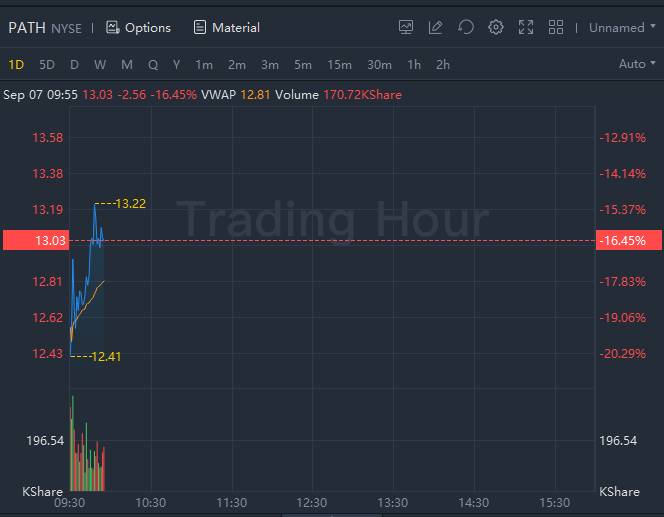664x517 pixels.
Task: Click the Options chart icon
Action: point(112,27)
